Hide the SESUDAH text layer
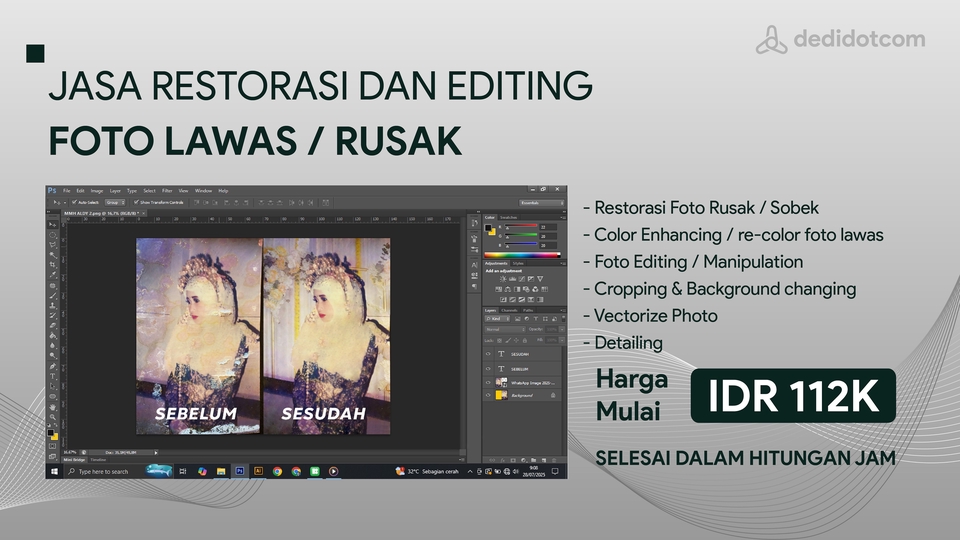 pos(488,354)
